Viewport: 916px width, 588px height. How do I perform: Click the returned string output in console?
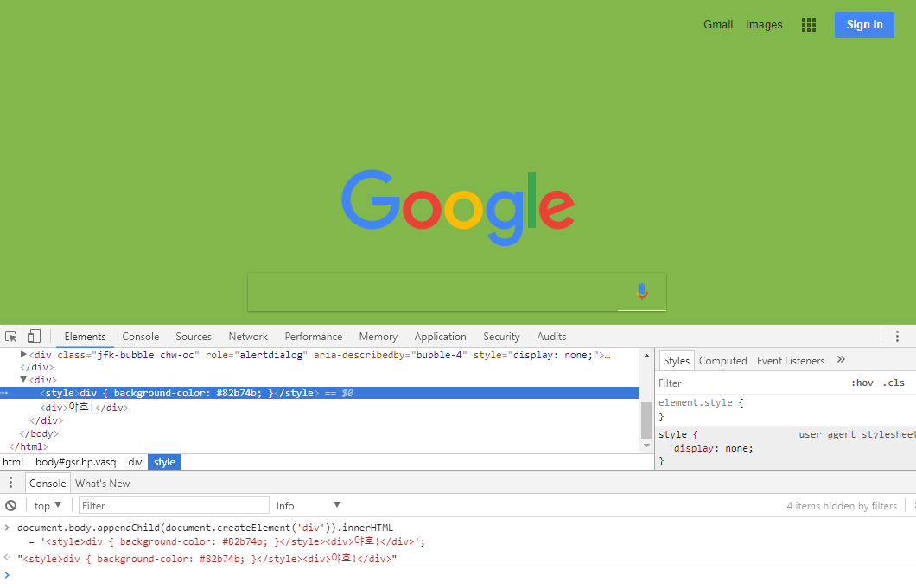(207, 559)
